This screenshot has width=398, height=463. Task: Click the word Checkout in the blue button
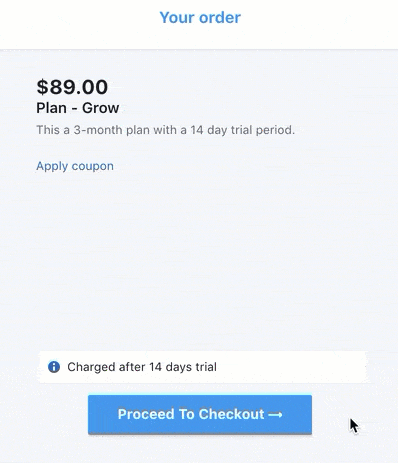(x=232, y=414)
